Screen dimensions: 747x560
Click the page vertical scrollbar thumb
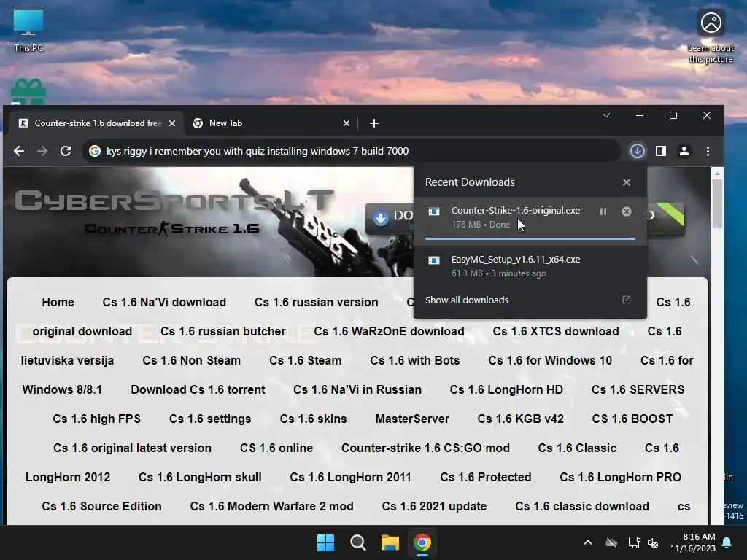pyautogui.click(x=717, y=204)
